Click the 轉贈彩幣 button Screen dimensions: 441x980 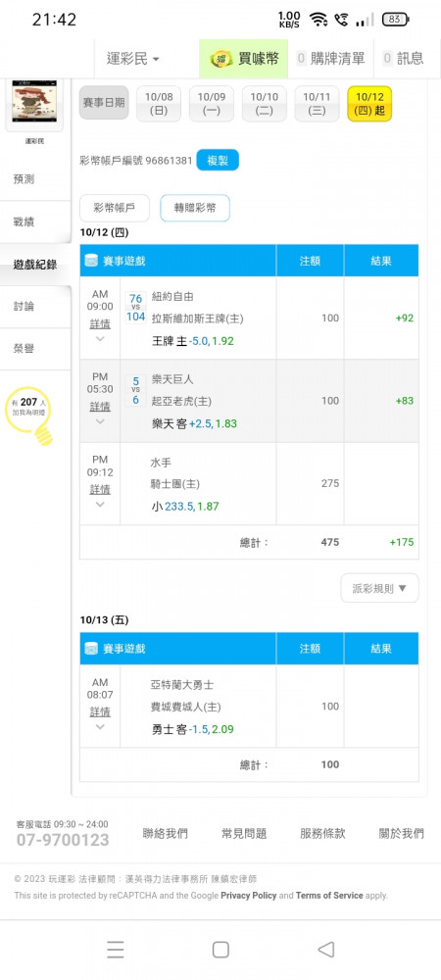point(195,208)
